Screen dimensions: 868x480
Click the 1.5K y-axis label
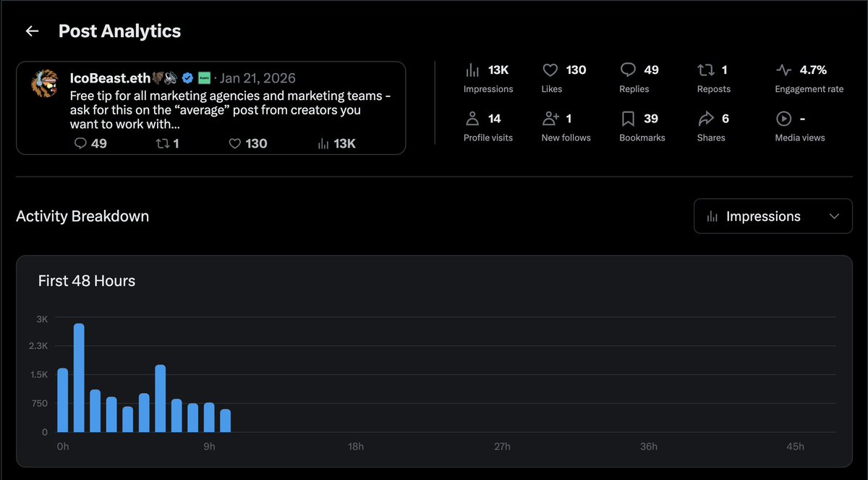[39, 374]
